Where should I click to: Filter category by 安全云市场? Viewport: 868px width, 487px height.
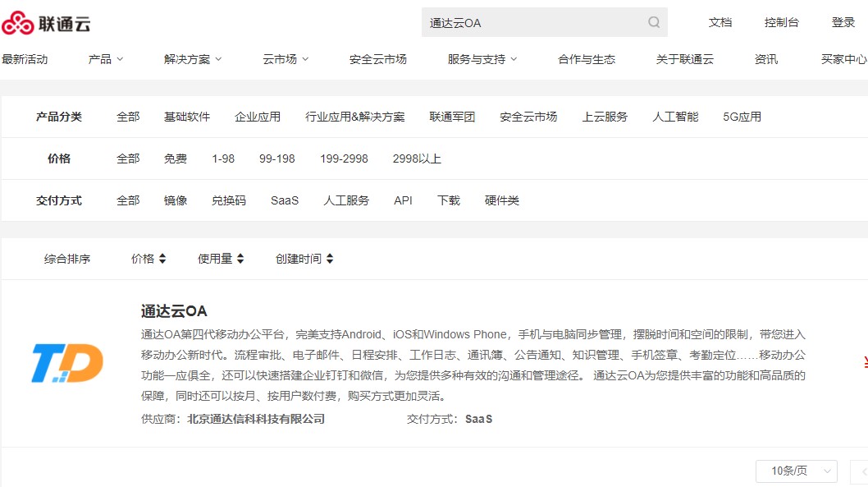click(528, 117)
